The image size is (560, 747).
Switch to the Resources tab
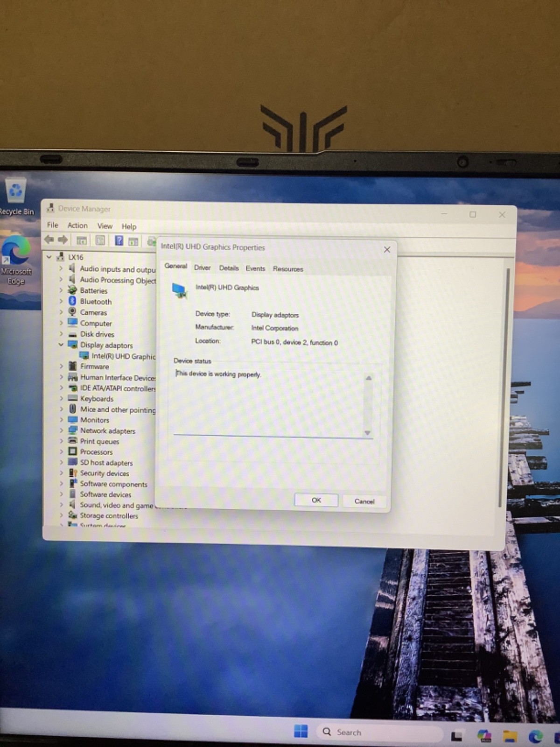click(x=288, y=269)
